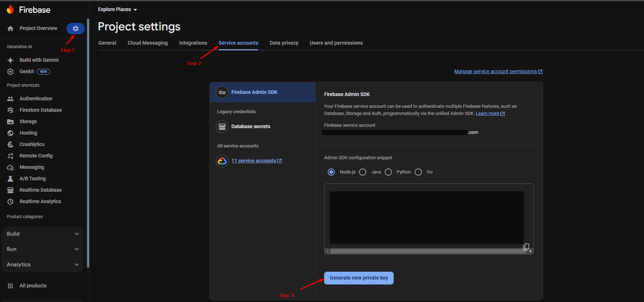The image size is (644, 302).
Task: Click the snippet horizontal scrollbar track
Action: (428, 251)
